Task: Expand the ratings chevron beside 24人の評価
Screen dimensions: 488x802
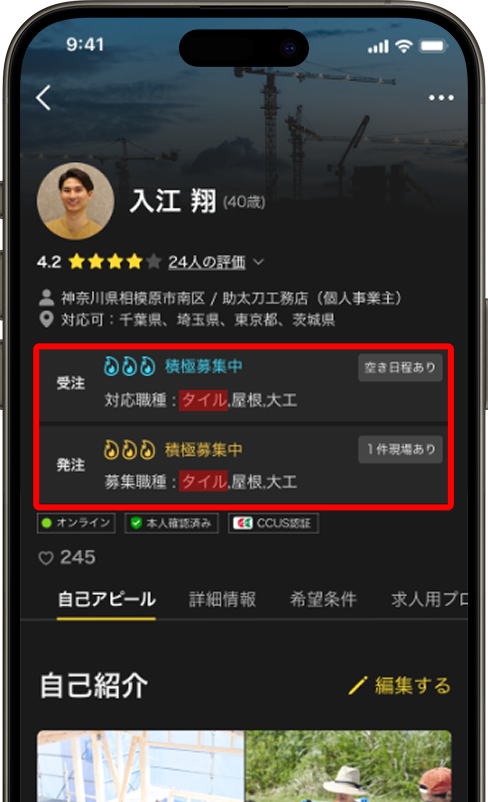Action: tap(258, 262)
